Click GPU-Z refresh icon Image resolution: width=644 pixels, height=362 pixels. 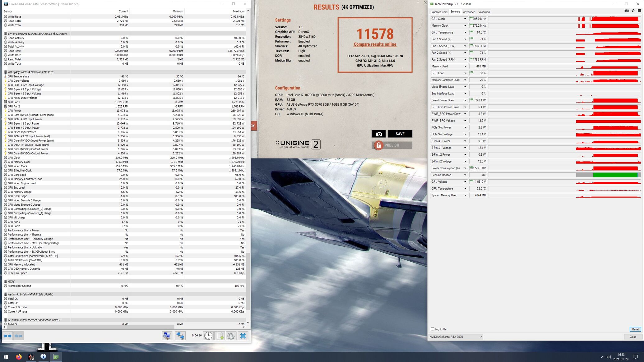(633, 11)
